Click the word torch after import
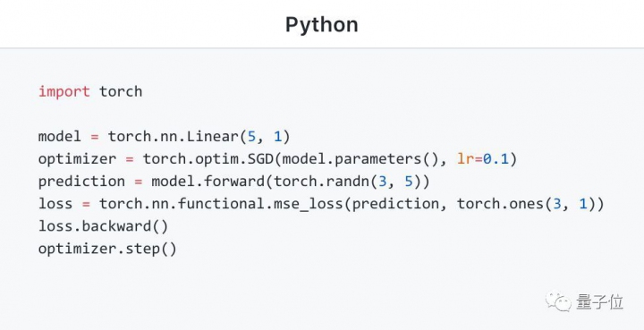Image resolution: width=644 pixels, height=330 pixels. pos(121,91)
